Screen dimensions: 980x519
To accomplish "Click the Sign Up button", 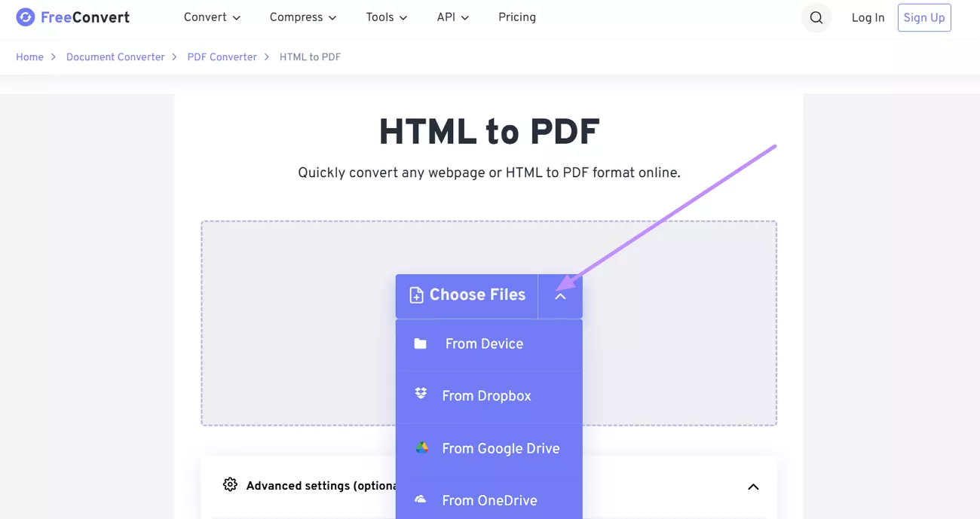I will tap(923, 17).
